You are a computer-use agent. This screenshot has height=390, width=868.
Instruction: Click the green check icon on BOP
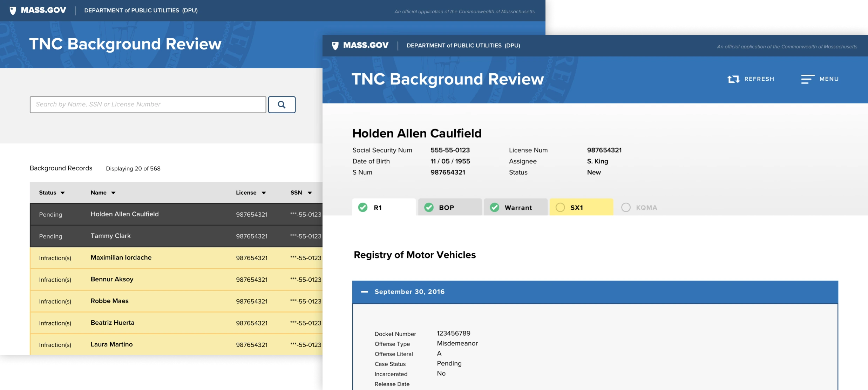coord(429,207)
